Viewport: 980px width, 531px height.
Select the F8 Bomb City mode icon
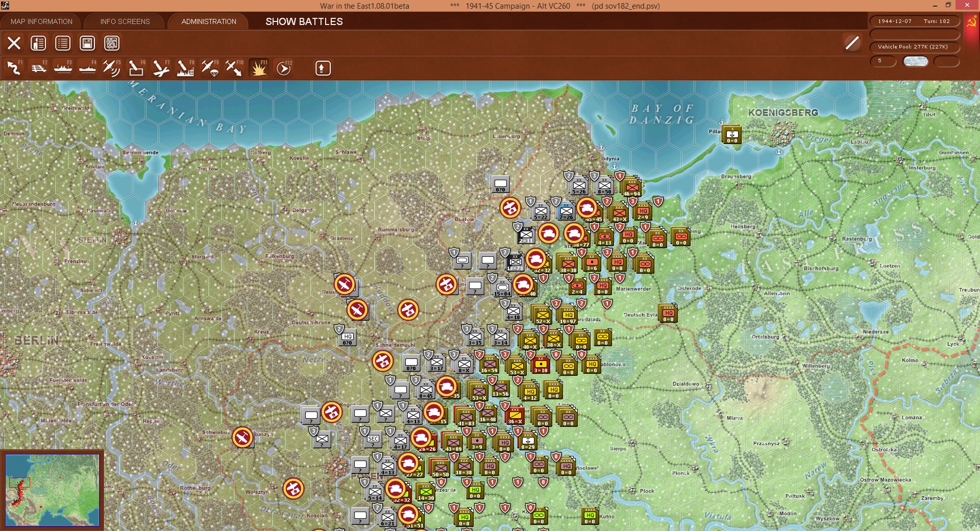(x=185, y=68)
